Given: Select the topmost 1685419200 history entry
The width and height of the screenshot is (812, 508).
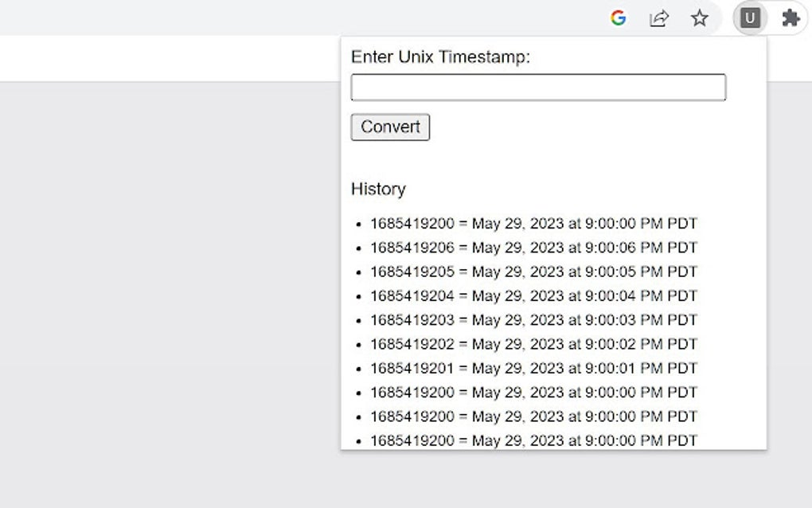Looking at the screenshot, I should tap(533, 224).
